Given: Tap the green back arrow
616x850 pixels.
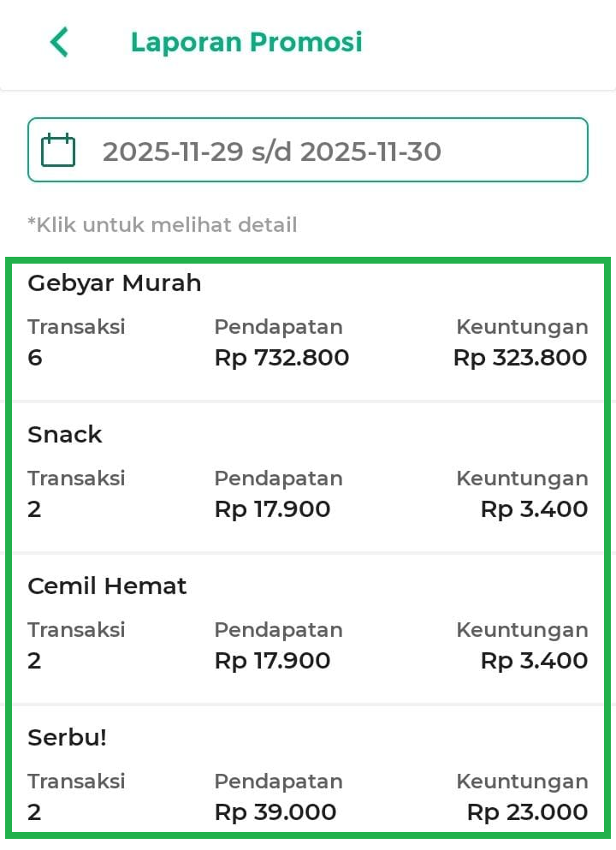Looking at the screenshot, I should coord(59,42).
